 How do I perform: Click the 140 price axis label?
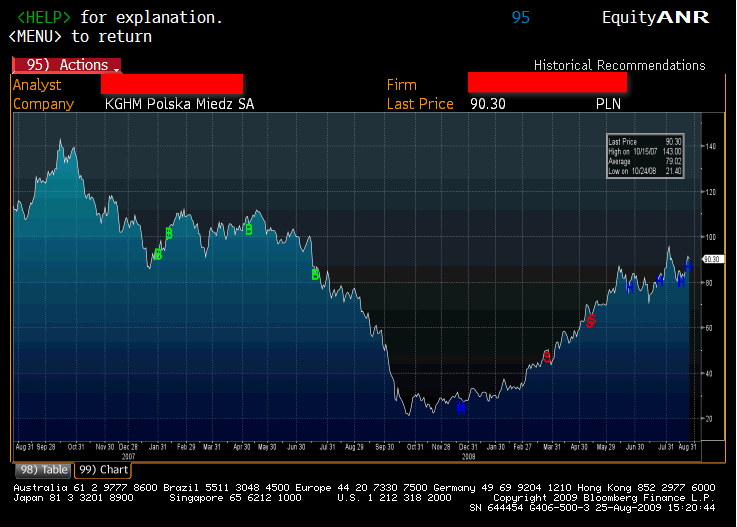(x=710, y=146)
